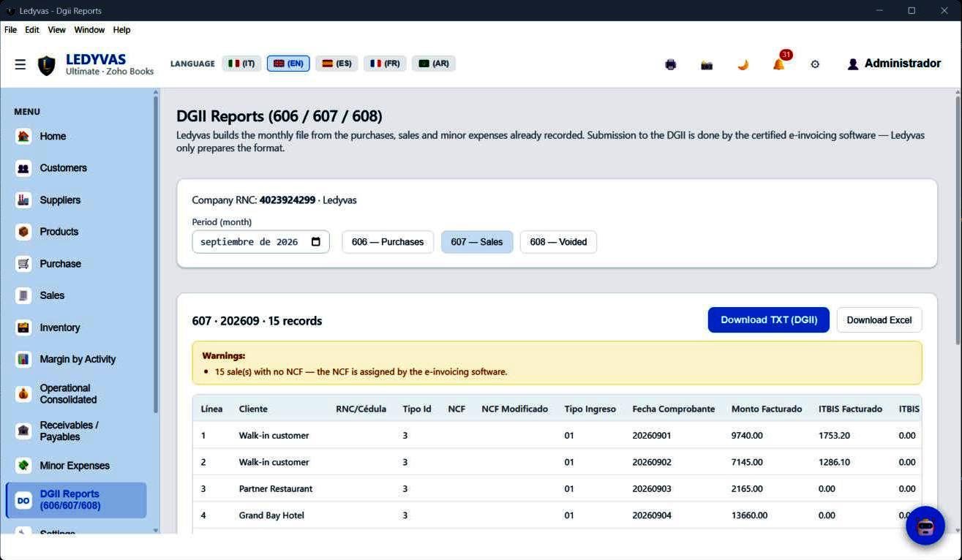Screen dimensions: 962x560
Task: Open the chatbot assistant floating icon
Action: [x=925, y=526]
